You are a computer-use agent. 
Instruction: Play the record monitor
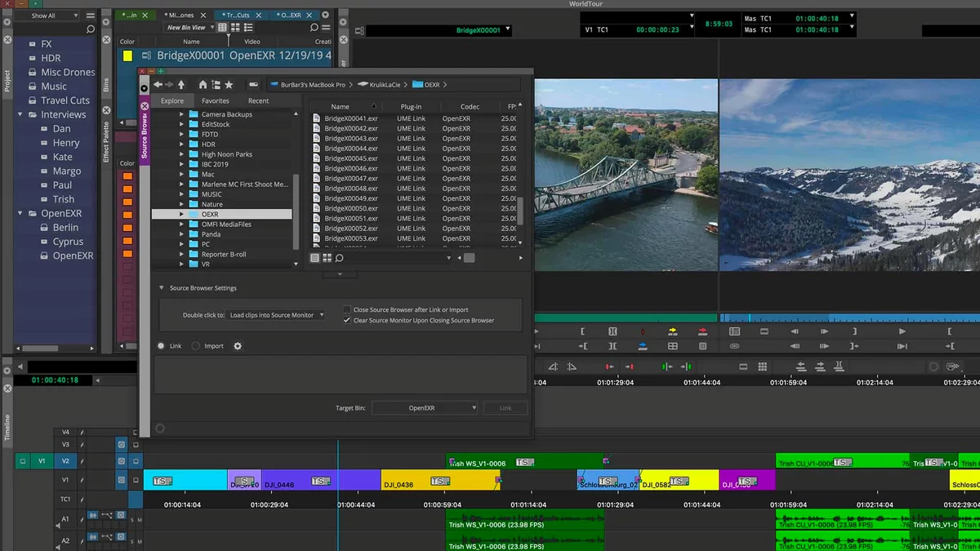point(902,331)
